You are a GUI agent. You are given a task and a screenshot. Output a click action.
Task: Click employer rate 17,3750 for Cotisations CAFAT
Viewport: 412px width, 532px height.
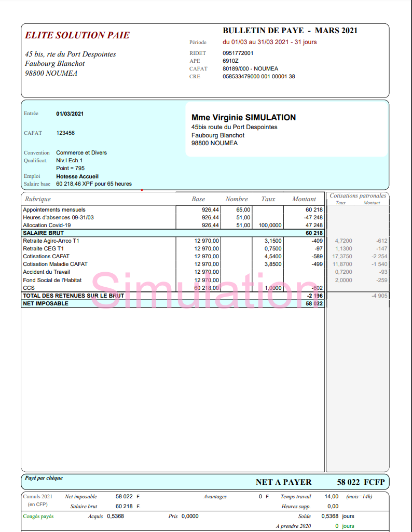(342, 257)
